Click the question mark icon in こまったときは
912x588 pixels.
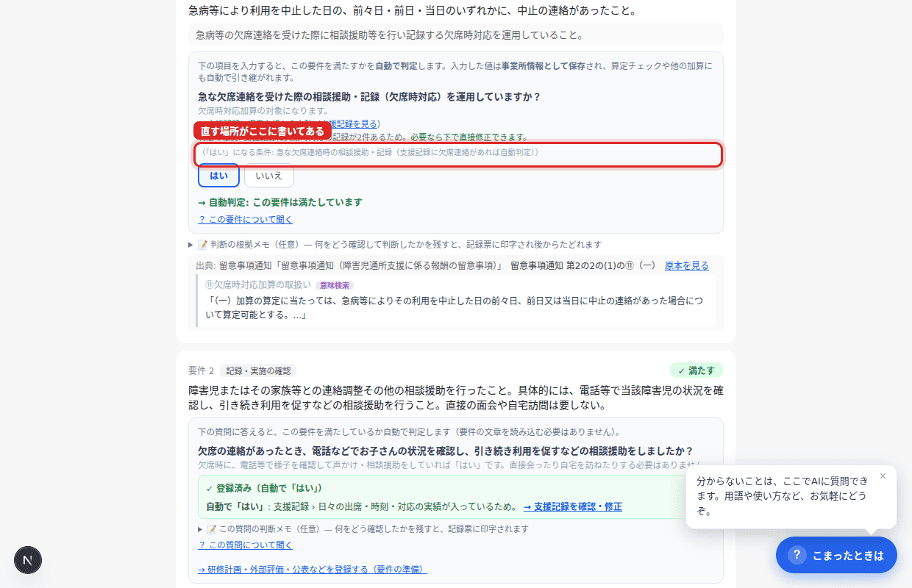797,555
